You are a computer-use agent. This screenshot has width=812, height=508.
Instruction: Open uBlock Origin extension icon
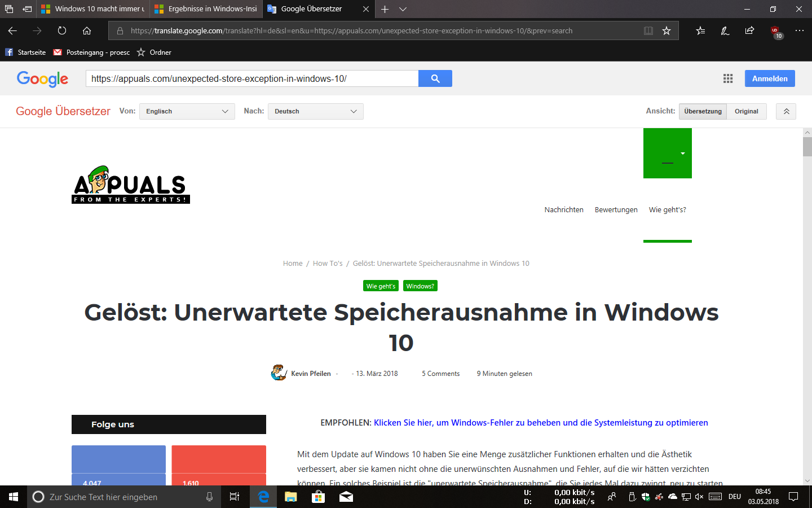click(x=776, y=32)
